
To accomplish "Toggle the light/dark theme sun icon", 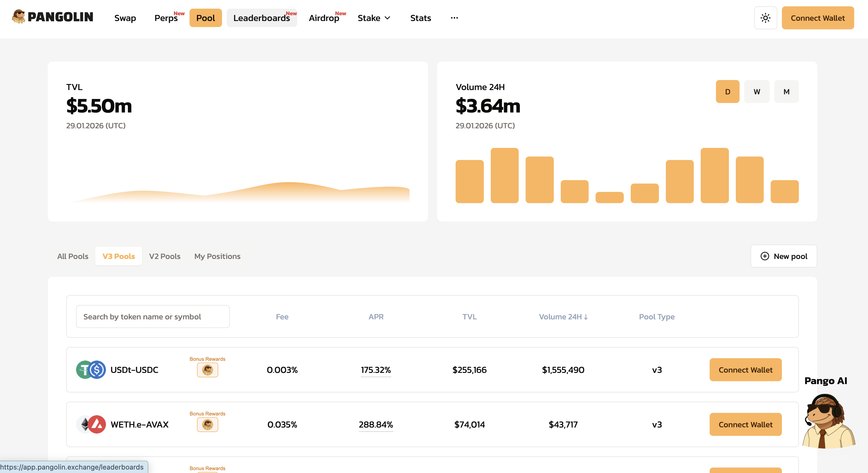I will point(765,18).
